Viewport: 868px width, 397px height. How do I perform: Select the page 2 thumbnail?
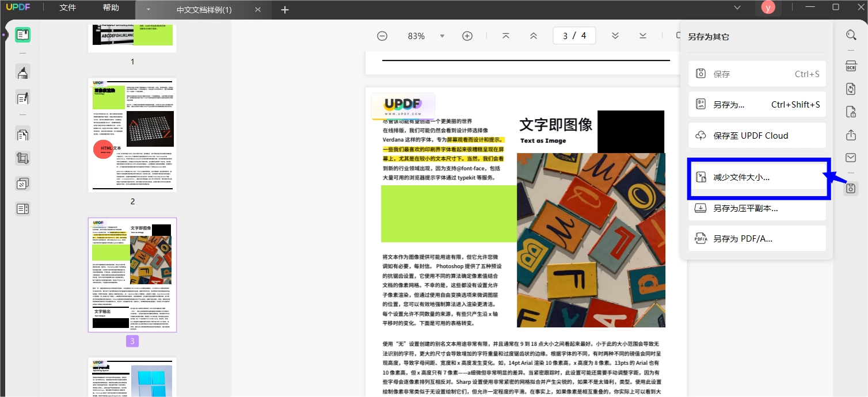click(132, 135)
